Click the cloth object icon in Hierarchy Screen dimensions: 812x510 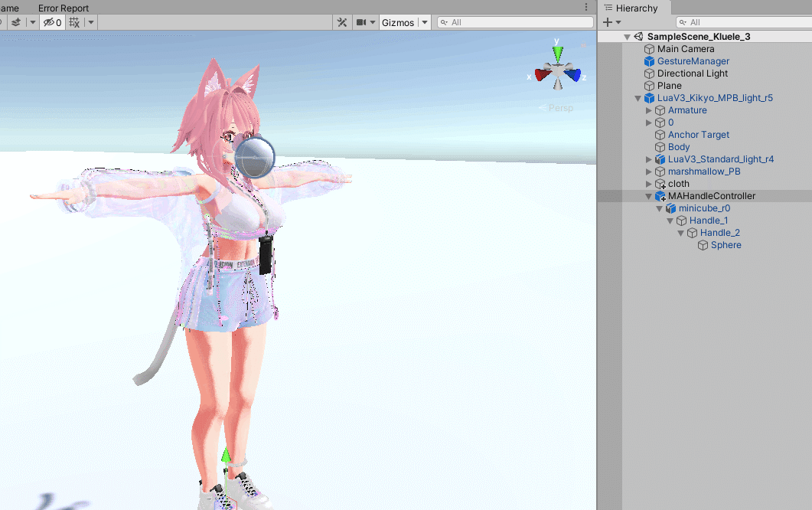click(x=660, y=184)
